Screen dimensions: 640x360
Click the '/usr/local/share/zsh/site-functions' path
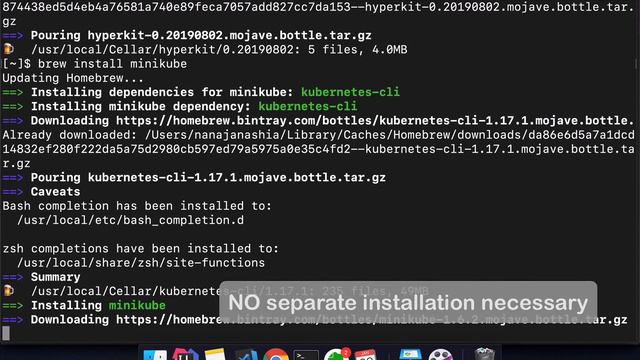141,263
